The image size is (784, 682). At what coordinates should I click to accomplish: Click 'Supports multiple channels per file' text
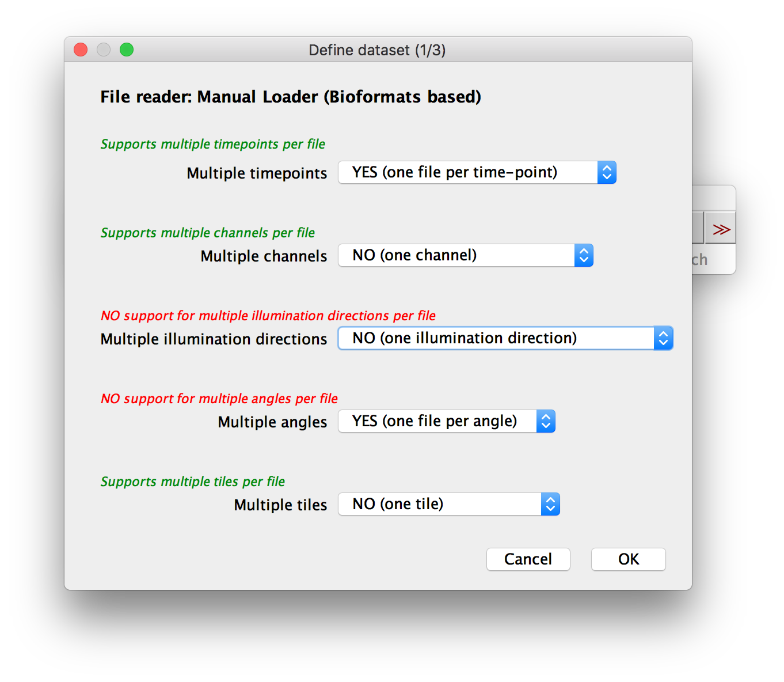click(x=208, y=233)
